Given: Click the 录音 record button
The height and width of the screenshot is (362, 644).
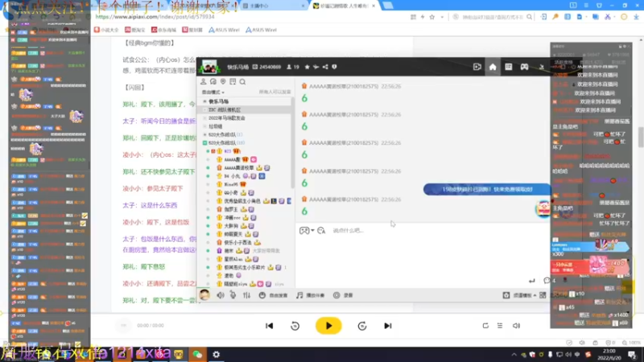Looking at the screenshot, I should 344,295.
